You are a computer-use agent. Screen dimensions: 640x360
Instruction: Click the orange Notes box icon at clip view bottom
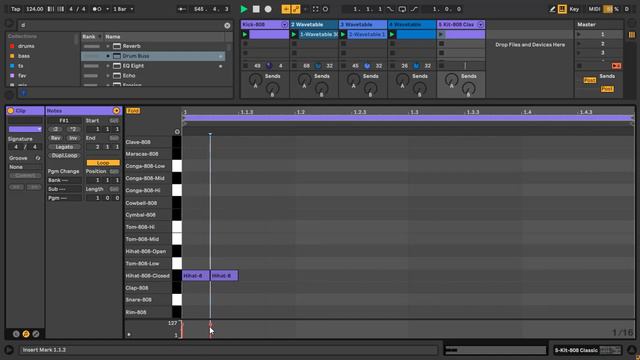pos(26,334)
